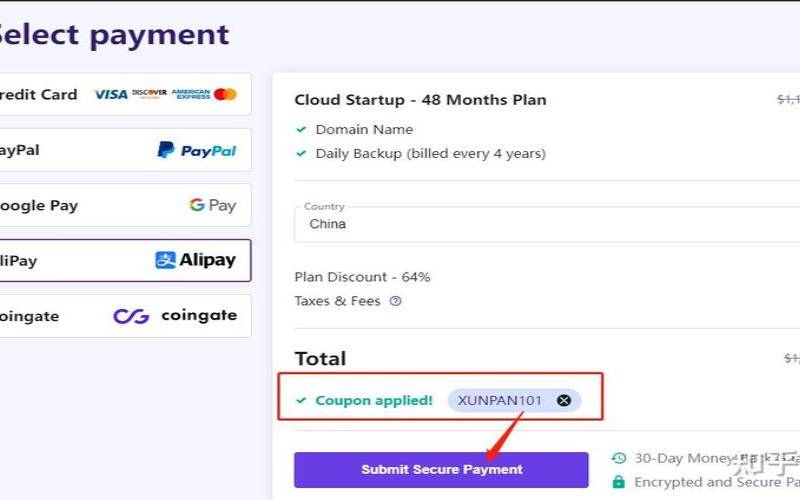
Task: Pick the Credit Card payment option
Action: tap(125, 94)
